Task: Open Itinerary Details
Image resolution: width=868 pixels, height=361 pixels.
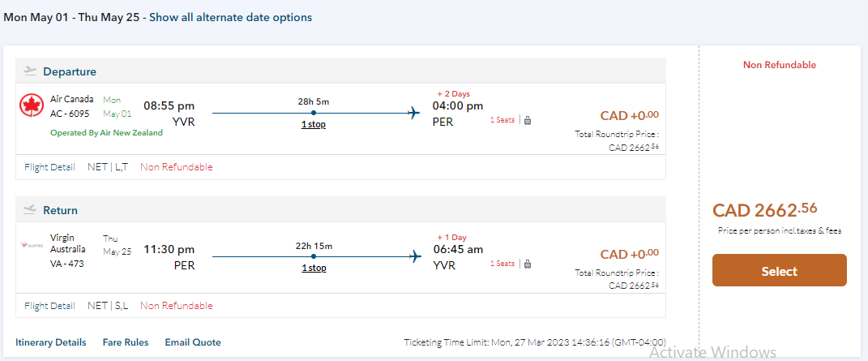Action: [50, 342]
